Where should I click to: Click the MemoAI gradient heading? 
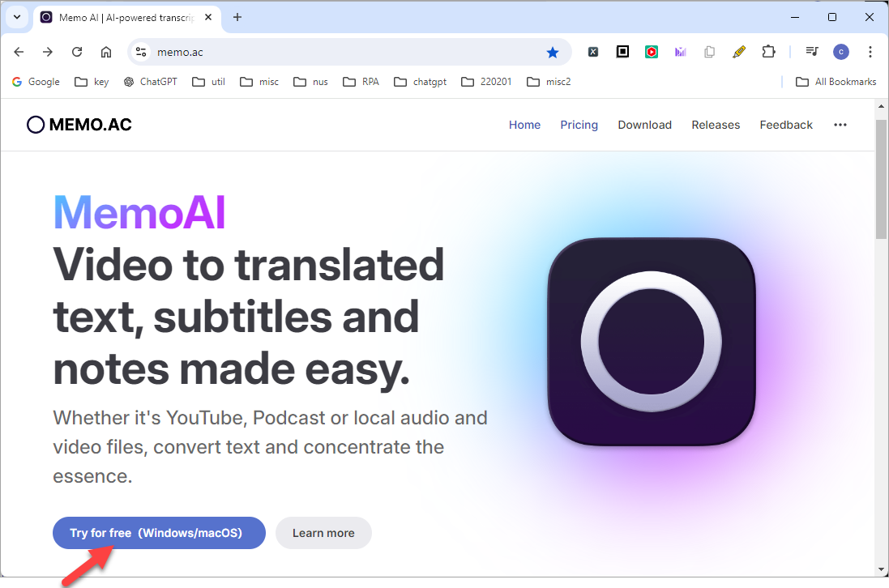(139, 213)
